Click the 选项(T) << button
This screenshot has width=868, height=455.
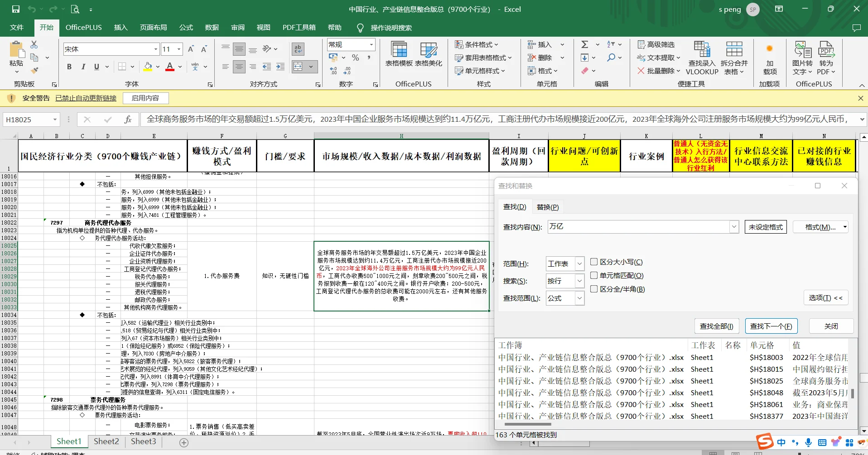(826, 297)
